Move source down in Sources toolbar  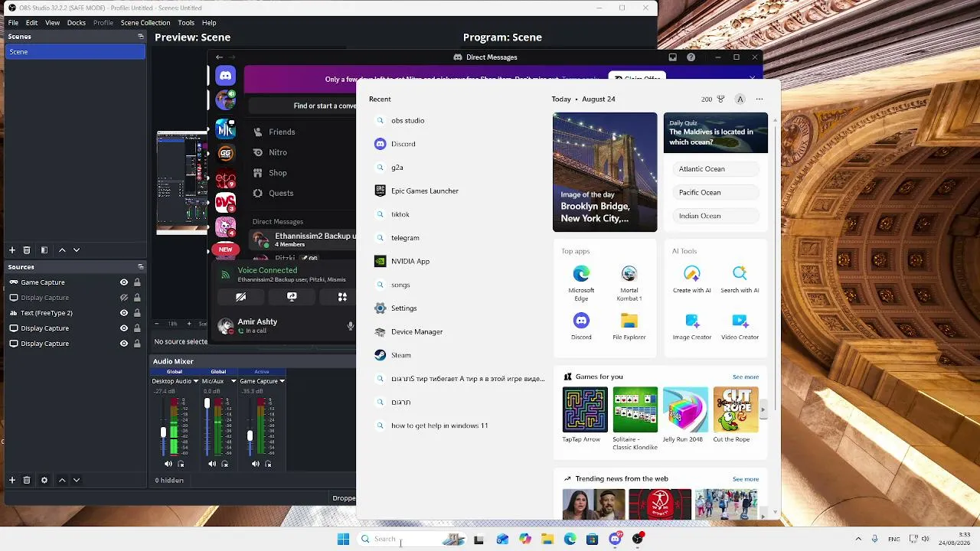(77, 480)
